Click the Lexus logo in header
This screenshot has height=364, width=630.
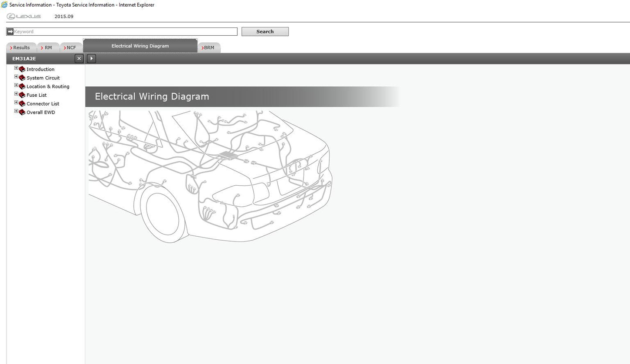24,17
